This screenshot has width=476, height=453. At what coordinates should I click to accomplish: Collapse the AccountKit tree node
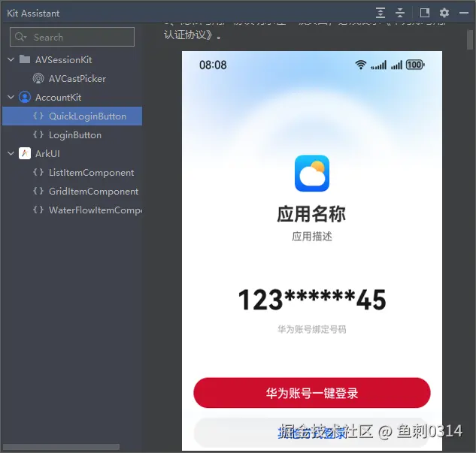pos(11,98)
